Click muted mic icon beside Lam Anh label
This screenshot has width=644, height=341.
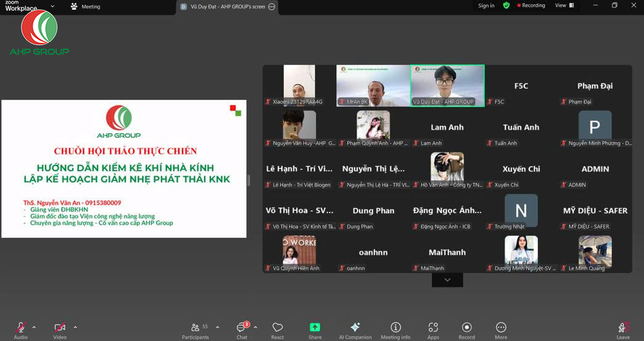coord(416,143)
